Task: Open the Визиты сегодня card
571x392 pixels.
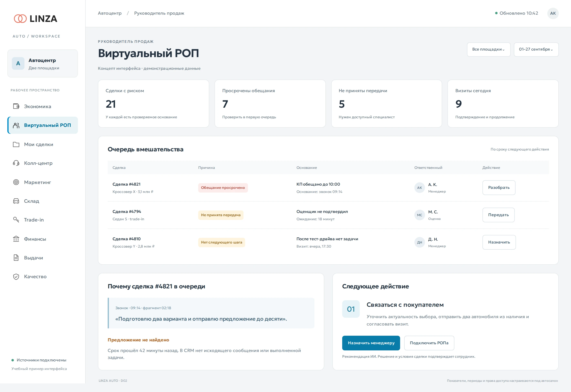Action: point(503,103)
